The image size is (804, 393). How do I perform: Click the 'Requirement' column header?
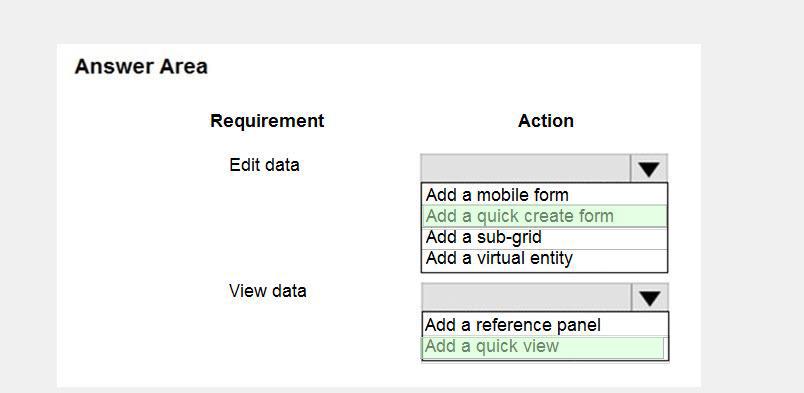267,121
